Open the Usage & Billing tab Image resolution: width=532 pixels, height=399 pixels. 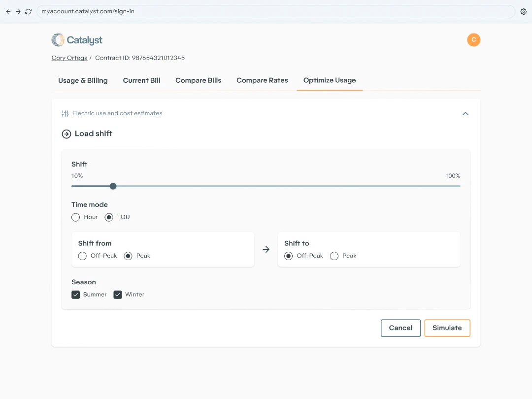[x=83, y=80]
